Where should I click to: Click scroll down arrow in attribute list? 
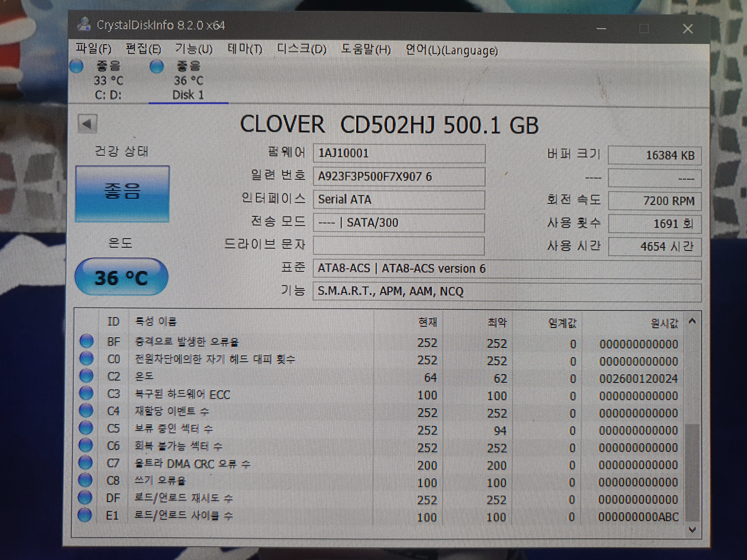pos(692,530)
